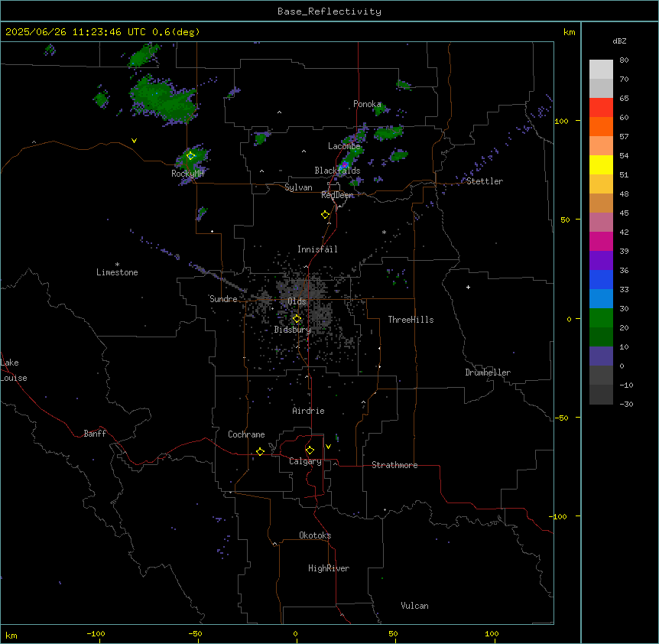Click the Innisfail city label
The width and height of the screenshot is (659, 644).
[317, 249]
